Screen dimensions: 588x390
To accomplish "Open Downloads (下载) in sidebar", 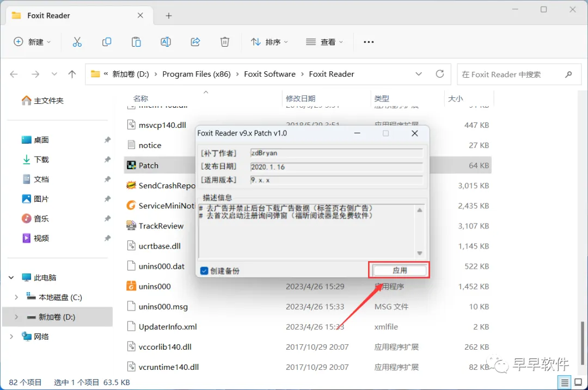I will click(35, 159).
